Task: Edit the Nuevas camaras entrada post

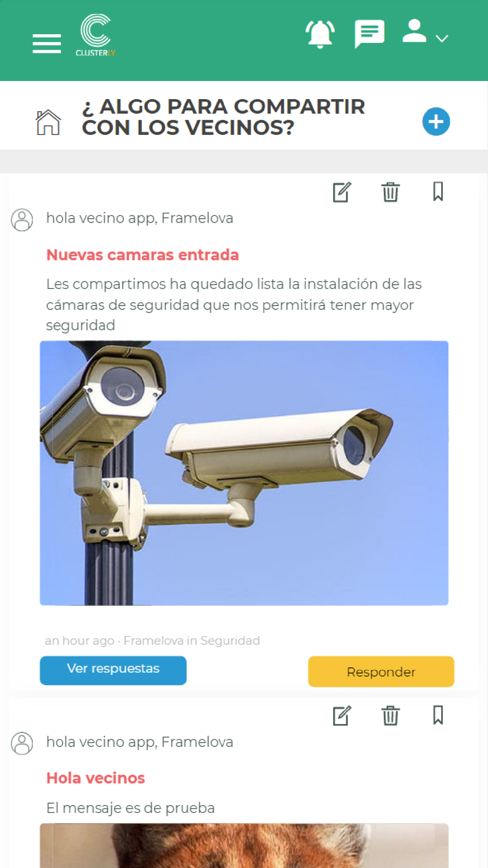Action: (x=342, y=192)
